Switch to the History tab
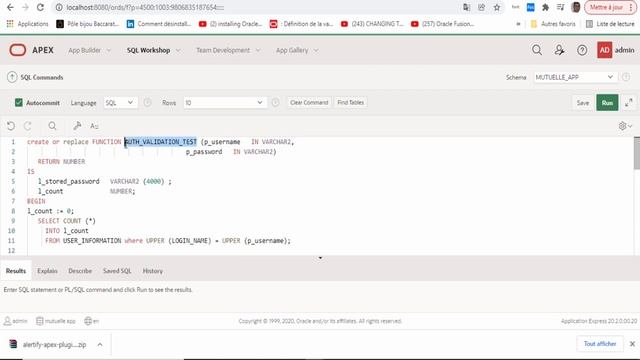Viewport: 640px width, 360px height. point(153,271)
